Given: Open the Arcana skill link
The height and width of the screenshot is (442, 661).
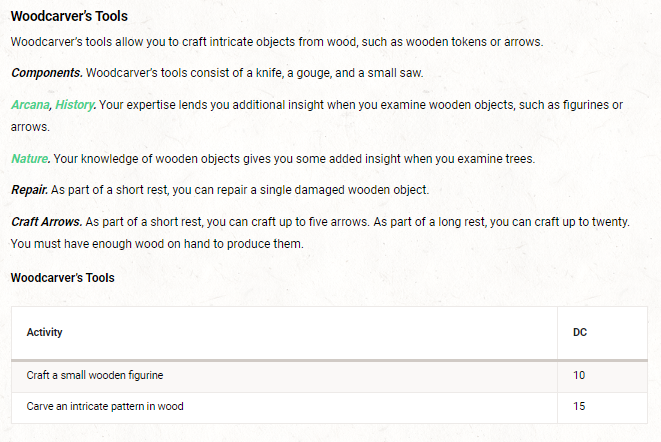Looking at the screenshot, I should tap(29, 105).
